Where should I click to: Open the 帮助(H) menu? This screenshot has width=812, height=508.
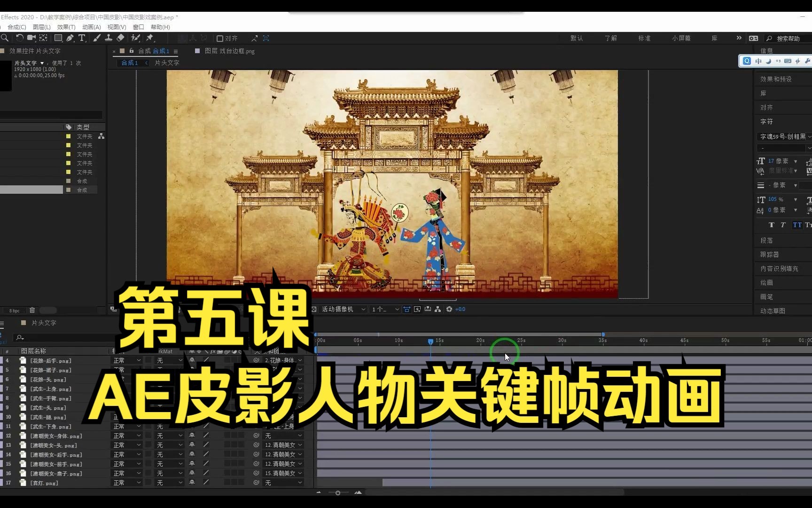(160, 27)
